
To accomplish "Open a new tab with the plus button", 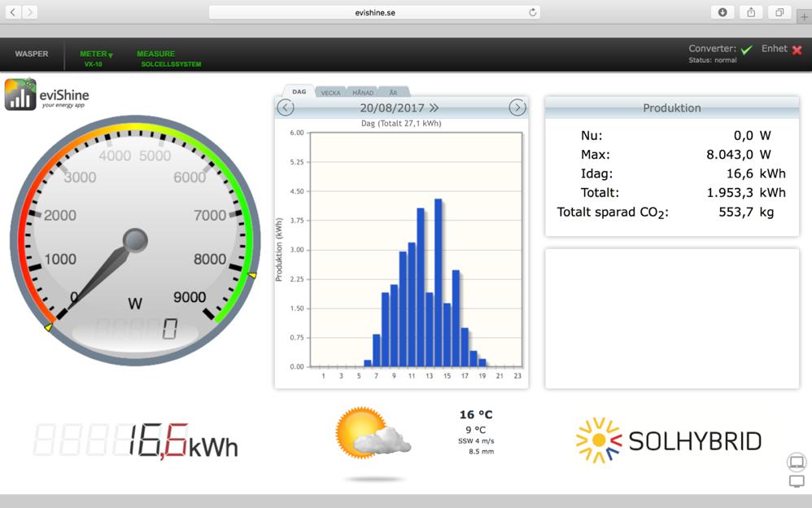I will tap(804, 16).
